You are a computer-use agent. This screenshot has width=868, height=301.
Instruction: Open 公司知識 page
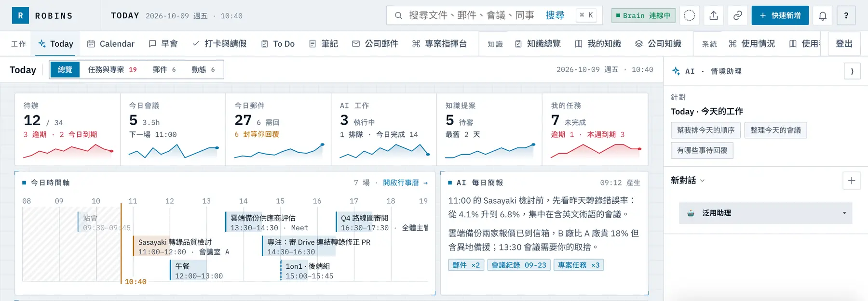pyautogui.click(x=658, y=44)
